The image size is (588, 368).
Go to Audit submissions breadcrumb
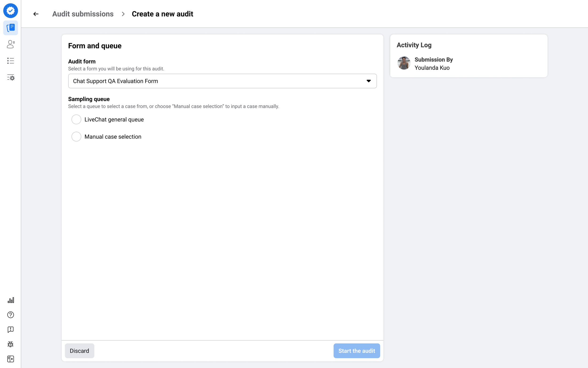point(83,14)
